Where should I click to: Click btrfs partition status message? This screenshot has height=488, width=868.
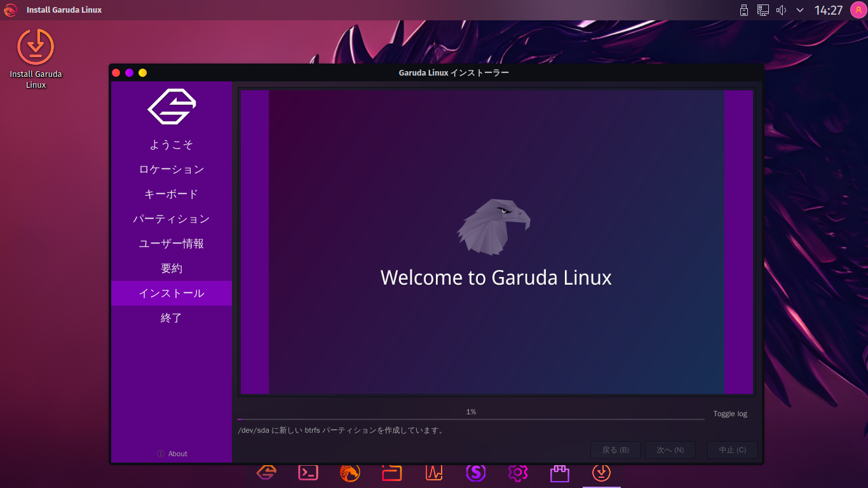[341, 430]
